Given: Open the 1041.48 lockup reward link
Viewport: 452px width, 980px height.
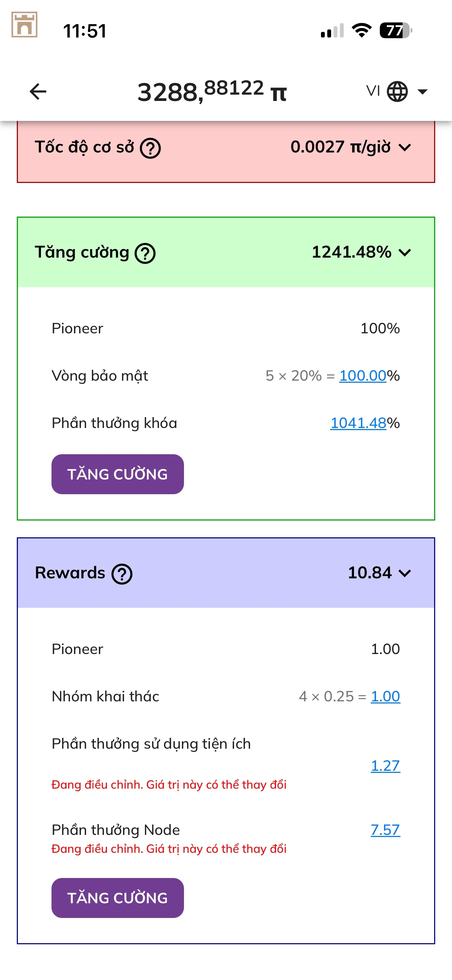Looking at the screenshot, I should 358,423.
